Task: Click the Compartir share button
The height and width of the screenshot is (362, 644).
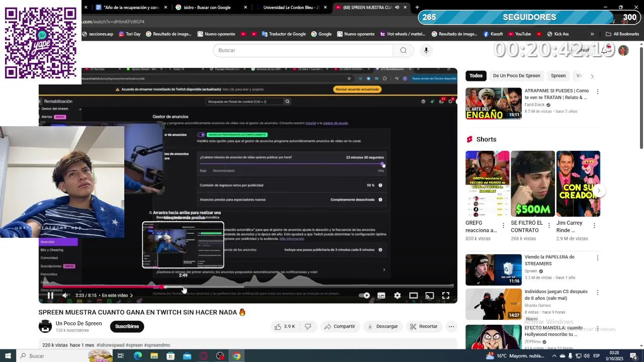Action: click(340, 326)
